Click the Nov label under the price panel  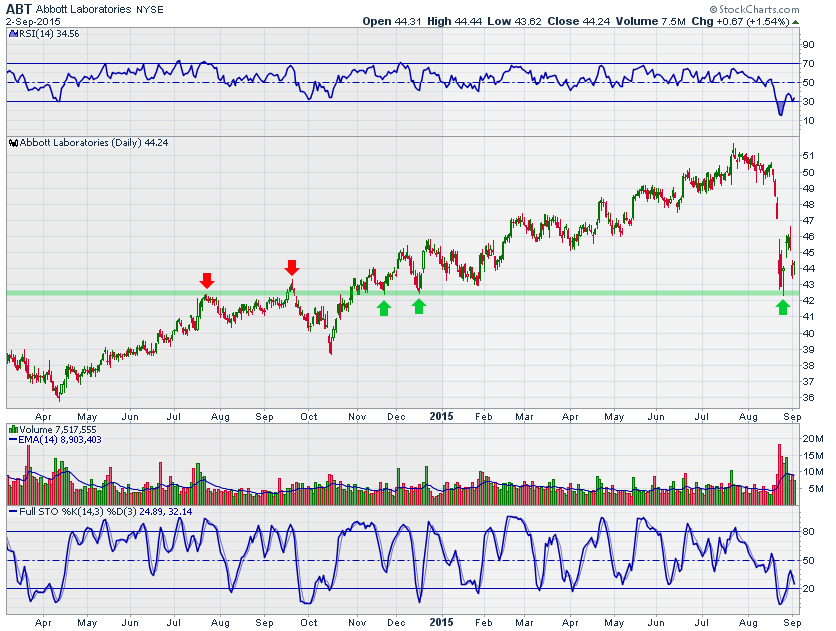[x=357, y=417]
